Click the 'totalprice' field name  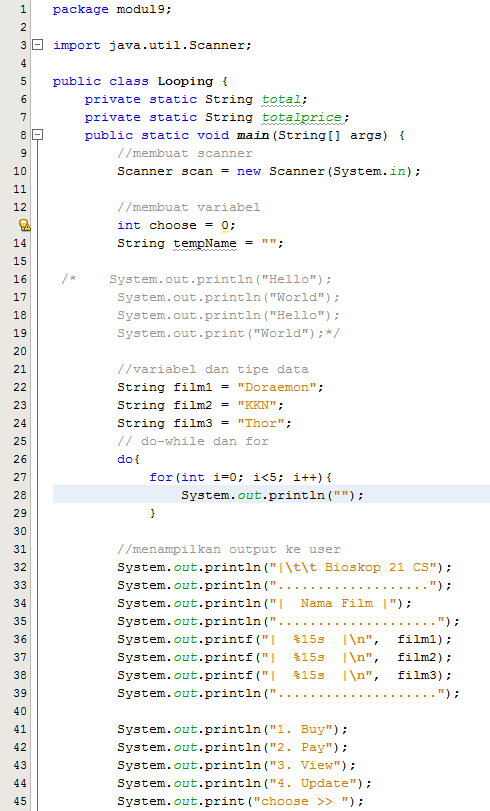302,117
